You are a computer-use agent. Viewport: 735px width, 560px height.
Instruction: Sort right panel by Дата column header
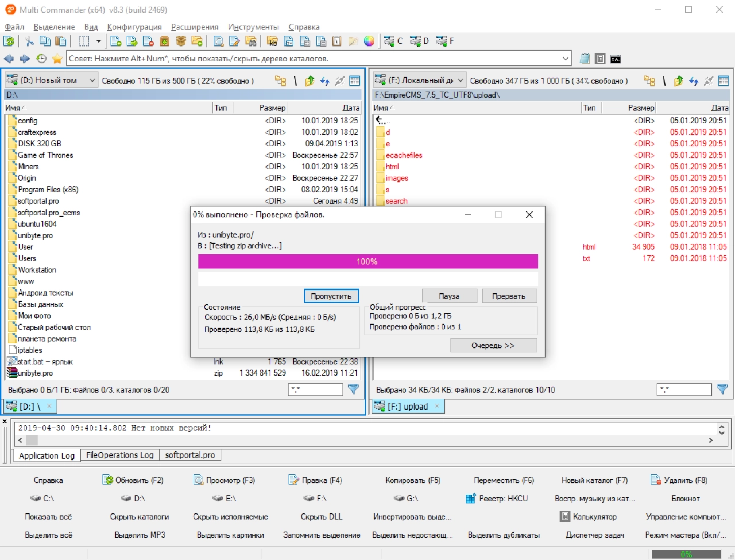(x=693, y=107)
